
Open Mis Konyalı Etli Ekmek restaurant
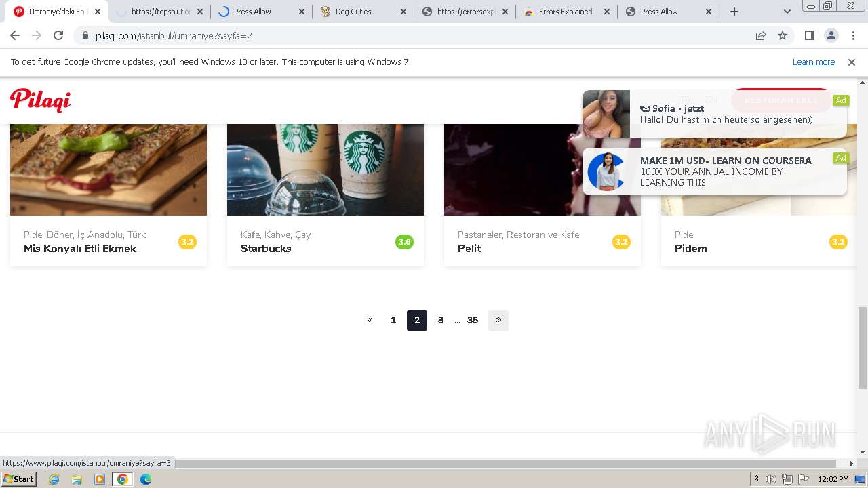80,249
